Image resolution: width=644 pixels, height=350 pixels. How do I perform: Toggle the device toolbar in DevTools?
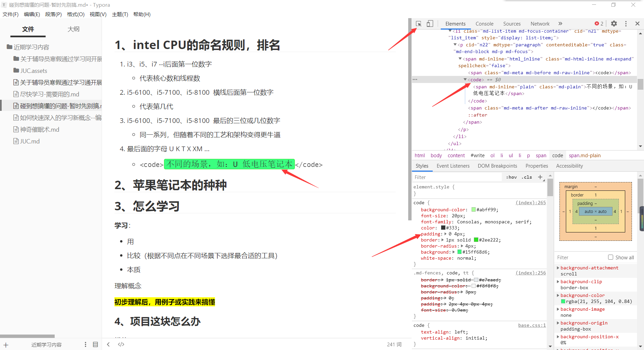point(430,24)
